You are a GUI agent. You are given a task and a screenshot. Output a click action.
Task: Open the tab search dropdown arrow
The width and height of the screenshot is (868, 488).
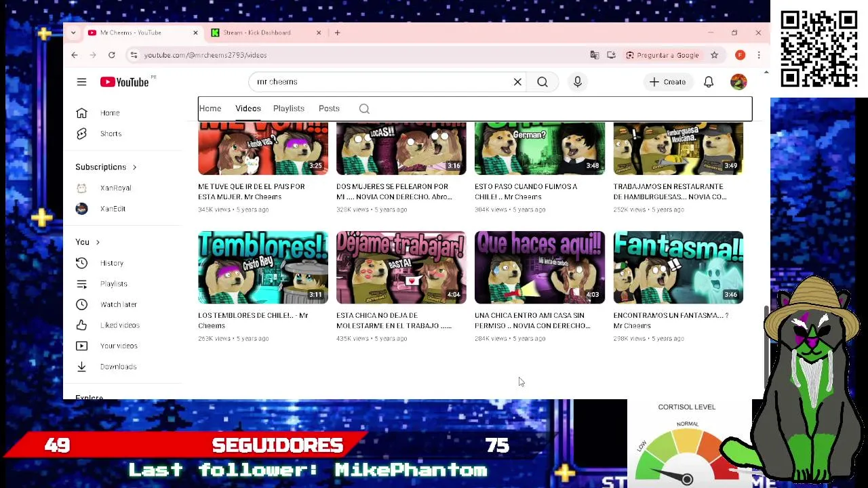click(73, 33)
